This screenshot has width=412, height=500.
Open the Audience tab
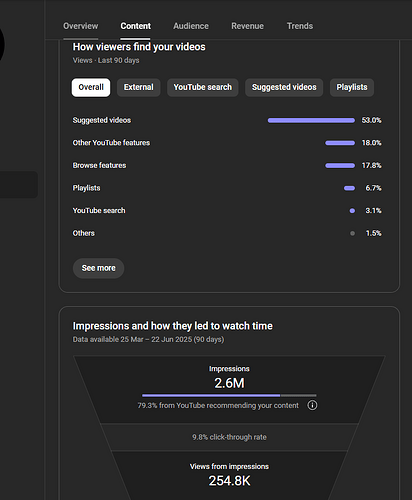pyautogui.click(x=191, y=26)
